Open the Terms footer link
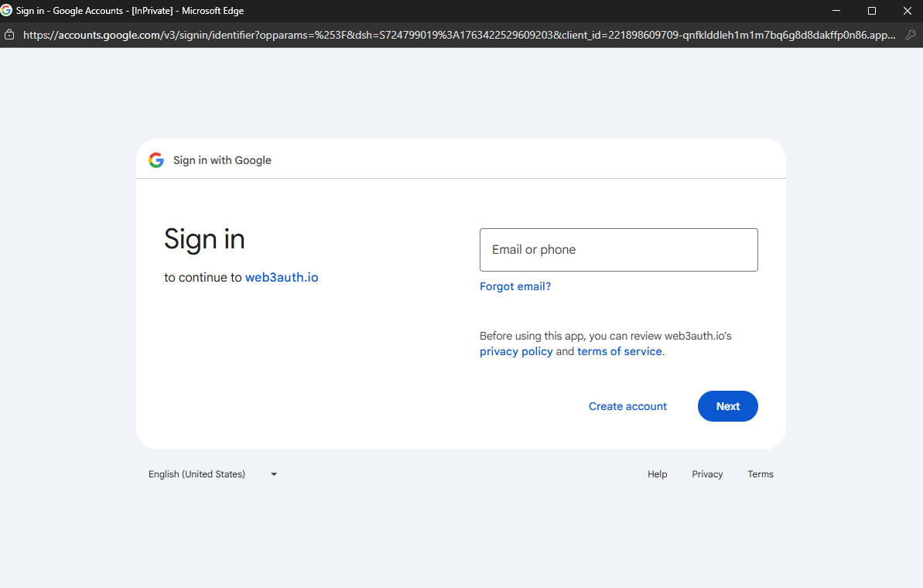 point(761,474)
